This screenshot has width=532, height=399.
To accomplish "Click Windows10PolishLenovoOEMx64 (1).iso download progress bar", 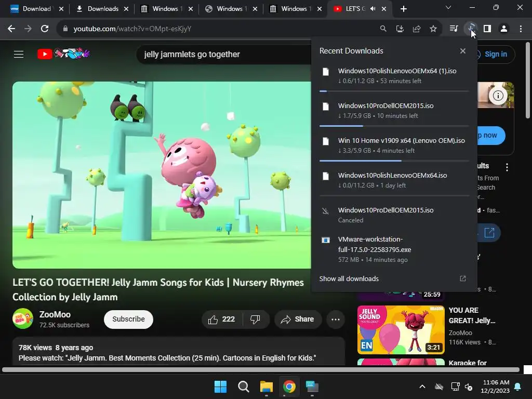I will (394, 91).
